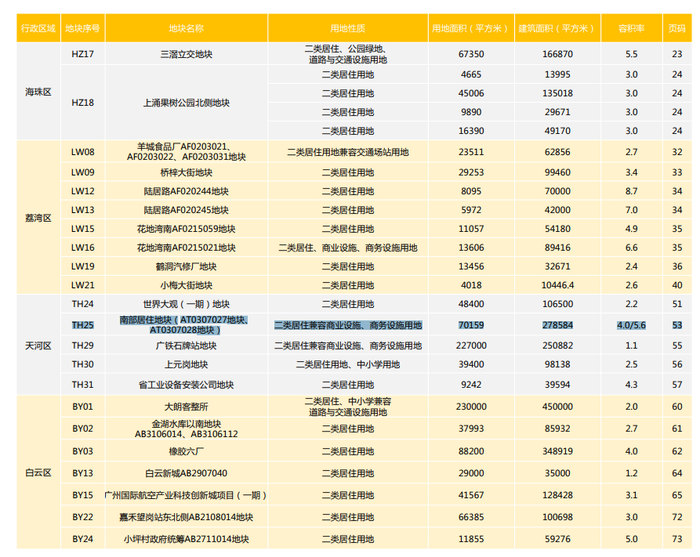Select page number 73 in BY24 row
Screen dimensions: 700x557
point(677,539)
